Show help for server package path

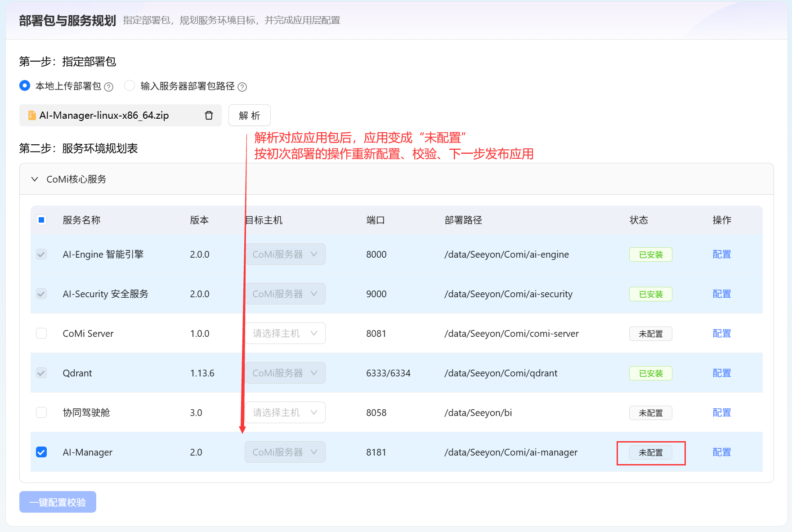pyautogui.click(x=242, y=87)
